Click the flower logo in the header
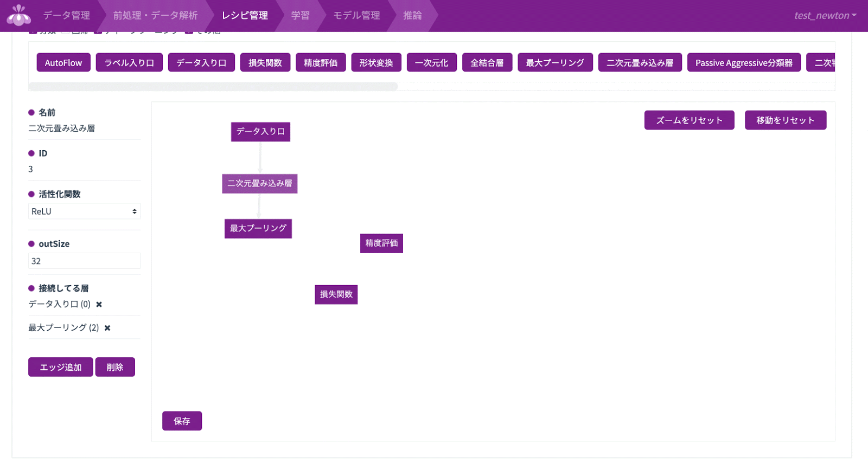The width and height of the screenshot is (868, 463). pyautogui.click(x=19, y=16)
